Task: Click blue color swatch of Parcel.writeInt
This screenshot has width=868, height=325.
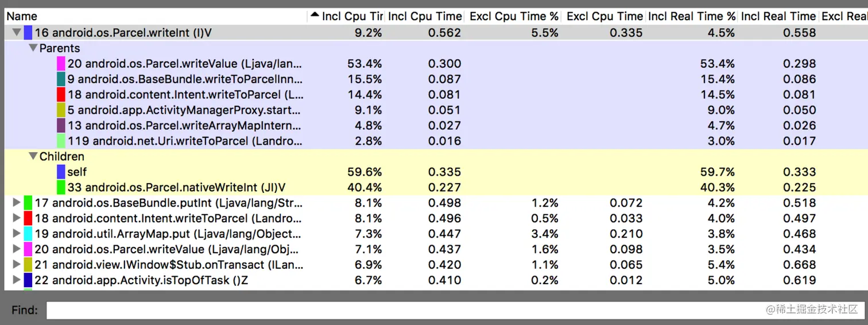Action: (28, 33)
